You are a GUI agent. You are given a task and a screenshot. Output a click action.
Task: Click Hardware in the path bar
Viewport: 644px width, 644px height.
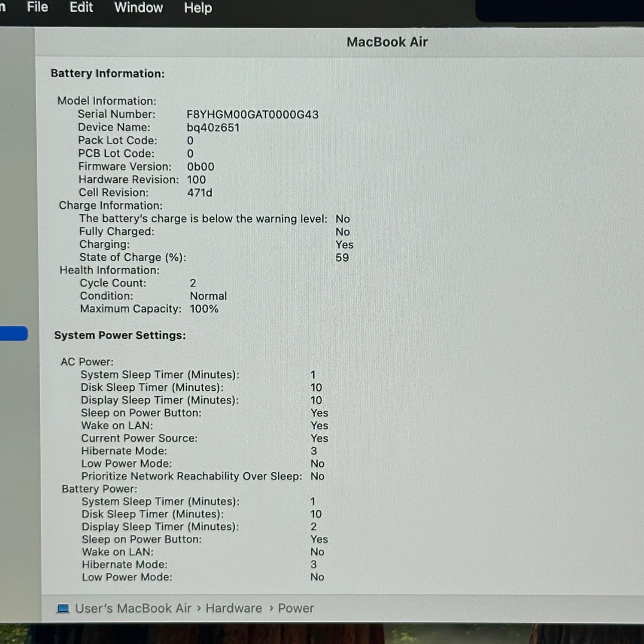click(234, 608)
